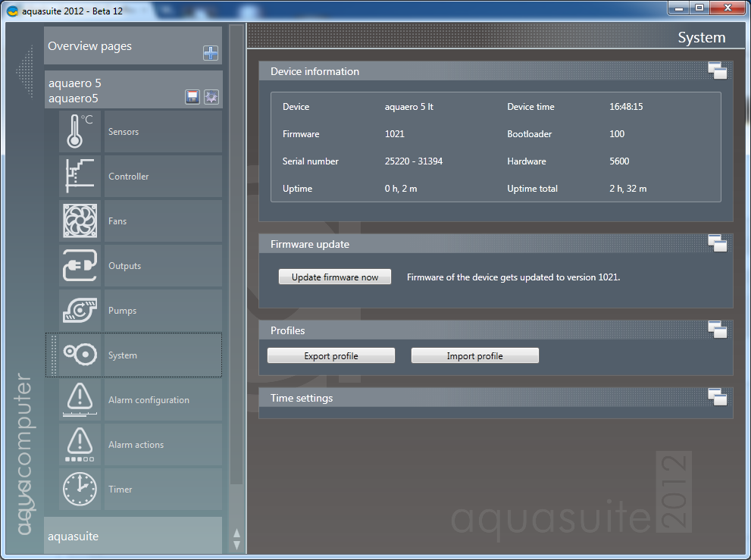Select the Alarm configuration warning icon
This screenshot has height=560, width=751.
point(80,400)
